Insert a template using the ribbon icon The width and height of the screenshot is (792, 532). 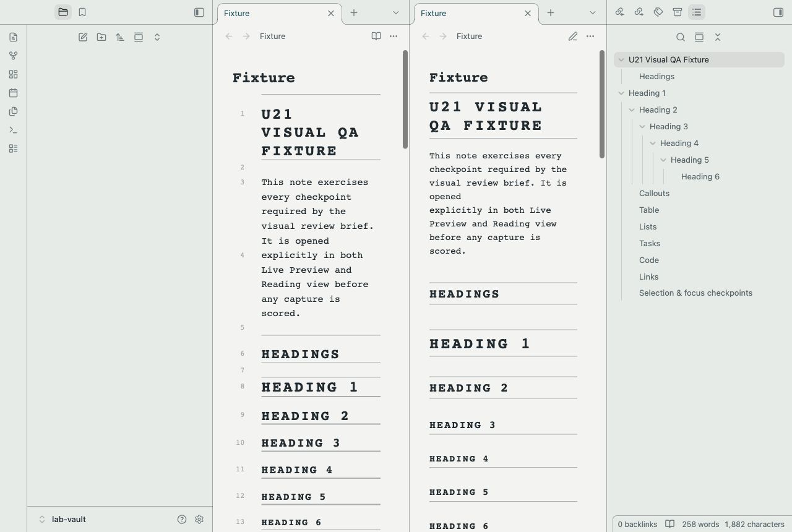point(13,111)
